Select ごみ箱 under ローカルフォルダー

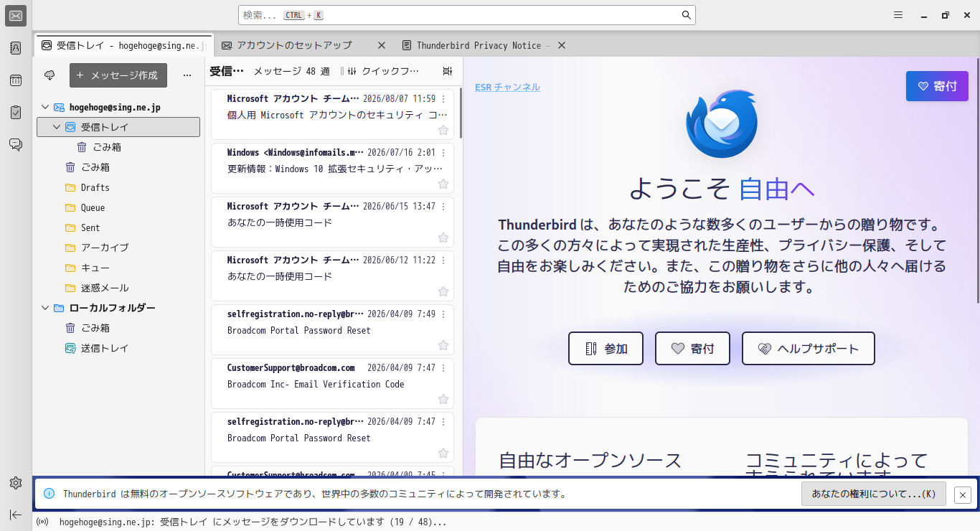pyautogui.click(x=118, y=328)
